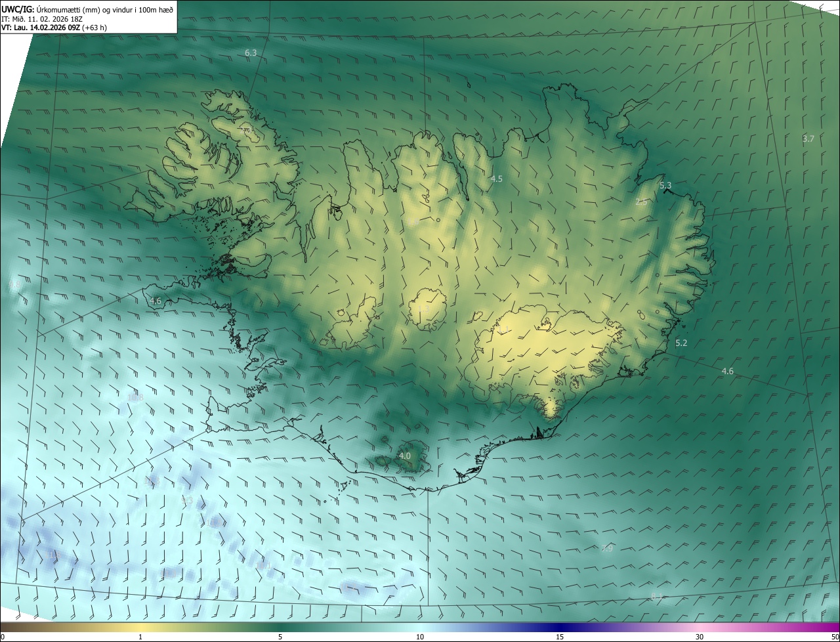
Task: Click the 30 tick label on the color scale
Action: 700,637
